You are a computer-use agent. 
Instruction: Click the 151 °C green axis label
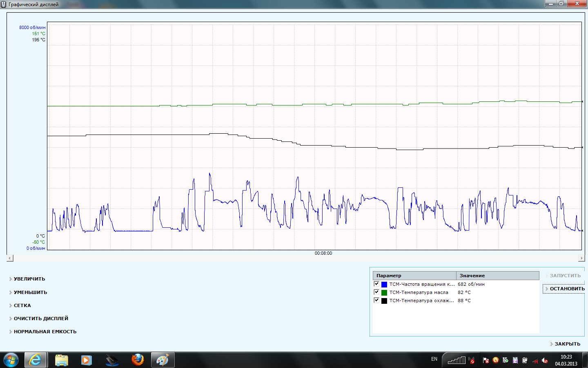[39, 34]
